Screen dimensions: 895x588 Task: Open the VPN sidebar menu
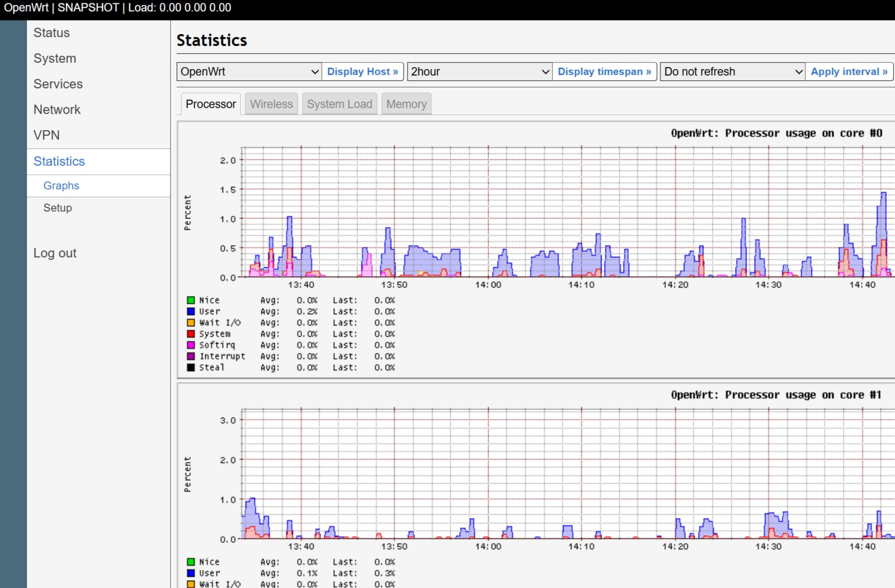coord(46,136)
